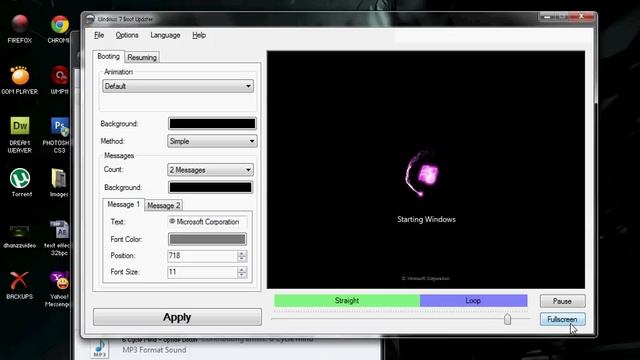Click the Boot Updater title bar icon

(90, 19)
